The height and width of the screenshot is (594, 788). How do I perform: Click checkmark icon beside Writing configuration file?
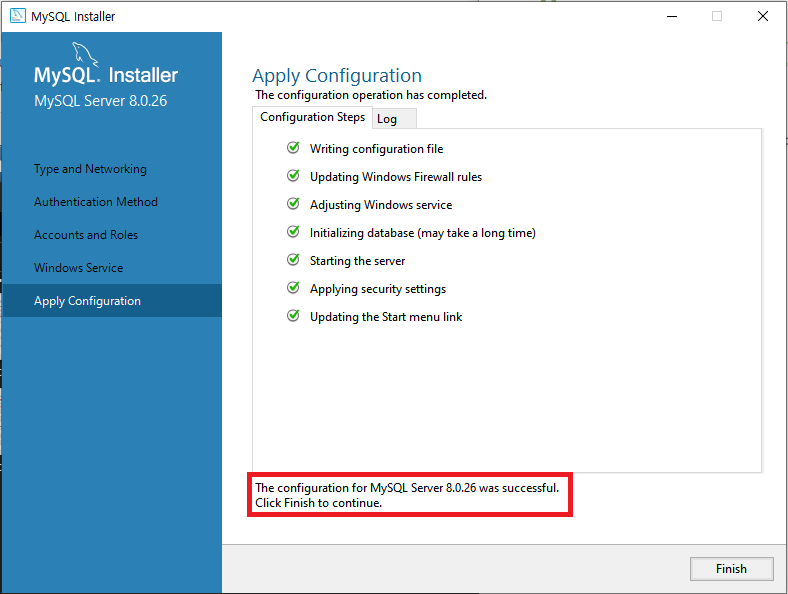click(x=293, y=148)
